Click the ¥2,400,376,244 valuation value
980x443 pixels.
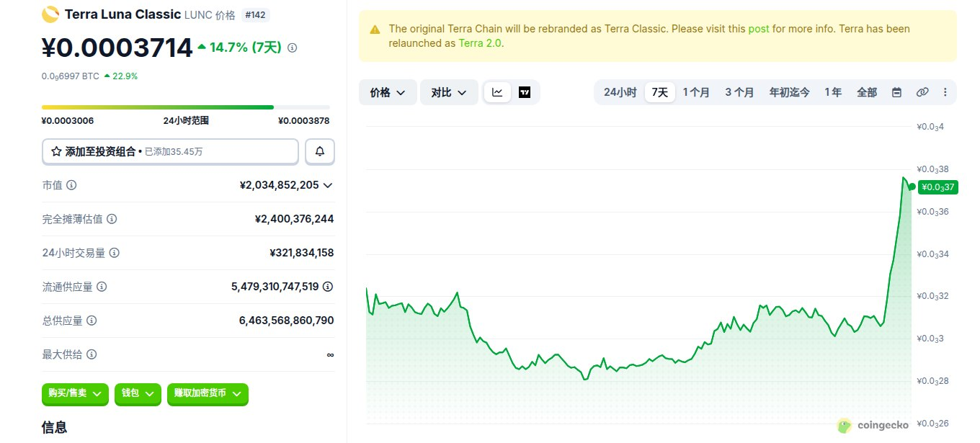coord(294,219)
